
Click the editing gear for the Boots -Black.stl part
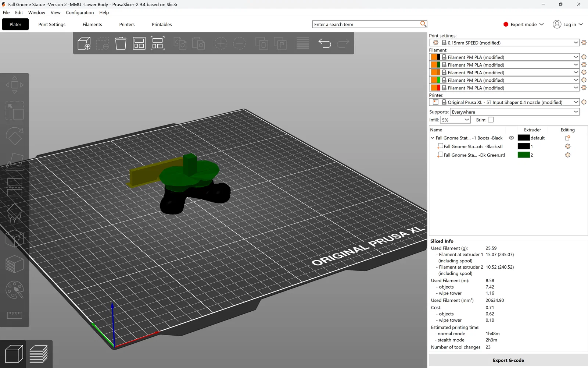coord(568,146)
